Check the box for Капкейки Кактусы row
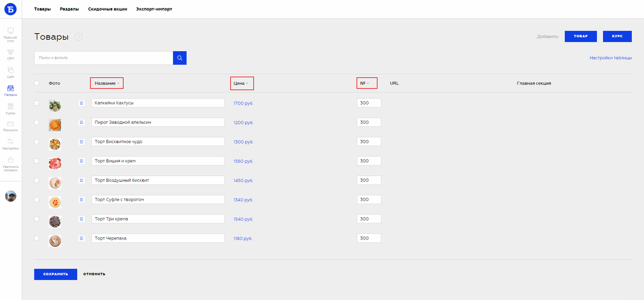 [x=37, y=103]
